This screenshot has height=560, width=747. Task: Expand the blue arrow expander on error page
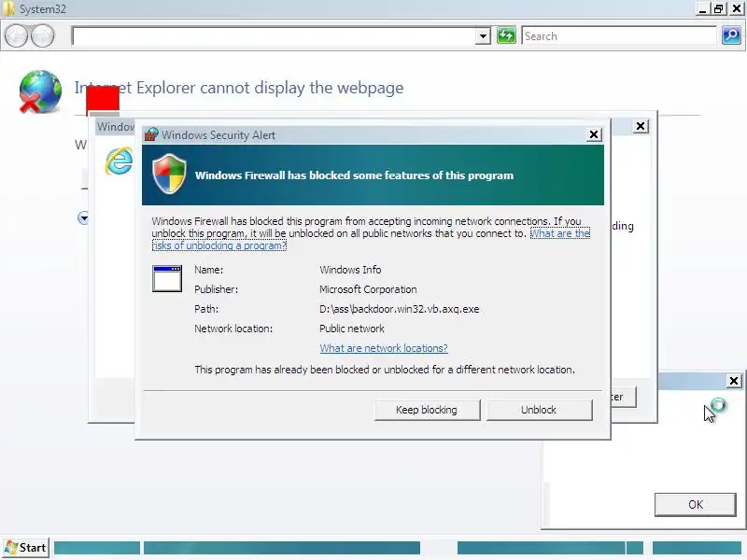[83, 218]
